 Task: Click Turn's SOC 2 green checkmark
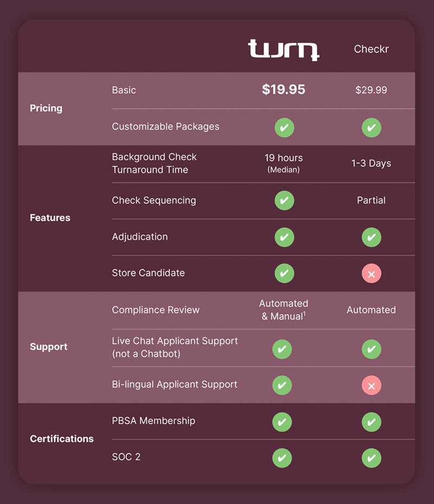click(x=282, y=458)
